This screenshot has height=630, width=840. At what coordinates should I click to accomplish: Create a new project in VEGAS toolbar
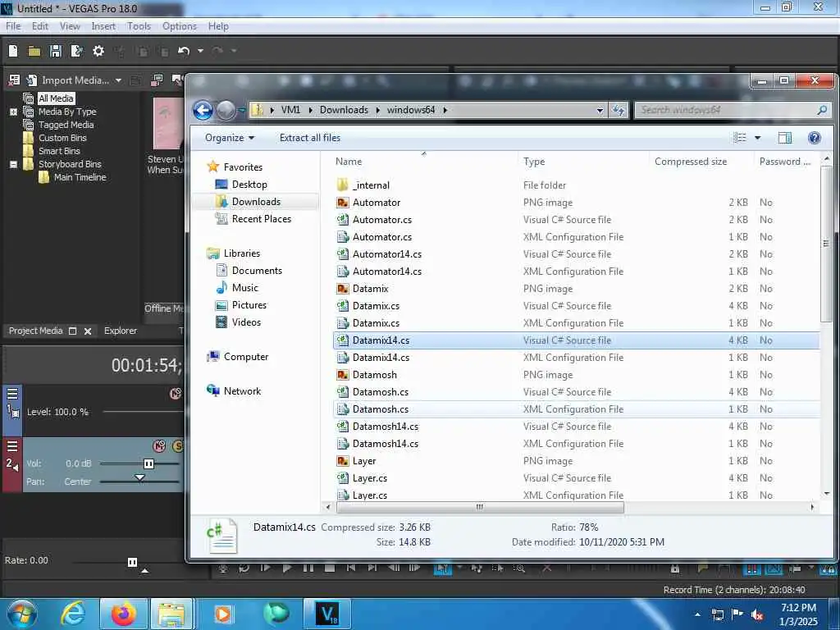[13, 51]
